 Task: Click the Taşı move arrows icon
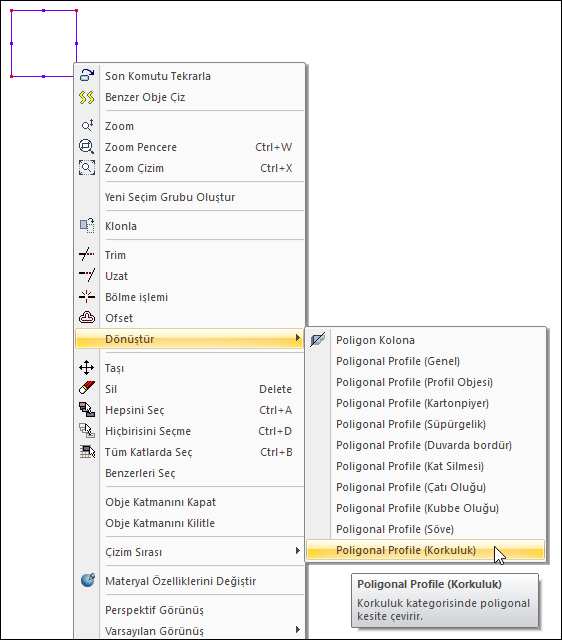click(x=87, y=368)
